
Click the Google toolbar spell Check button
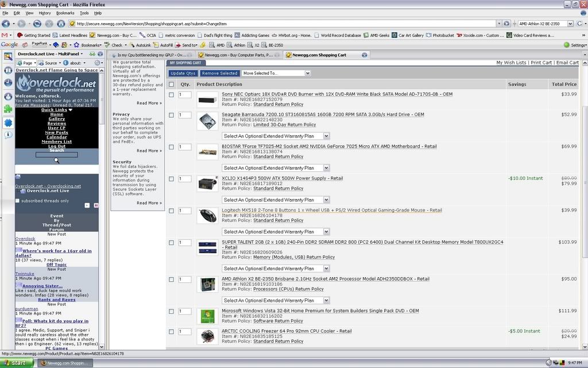115,45
